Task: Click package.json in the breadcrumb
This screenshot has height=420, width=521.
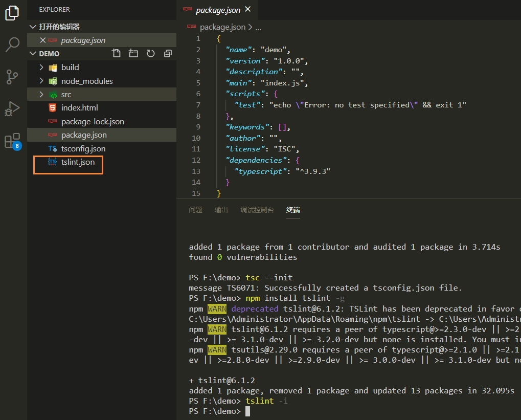Action: [222, 27]
